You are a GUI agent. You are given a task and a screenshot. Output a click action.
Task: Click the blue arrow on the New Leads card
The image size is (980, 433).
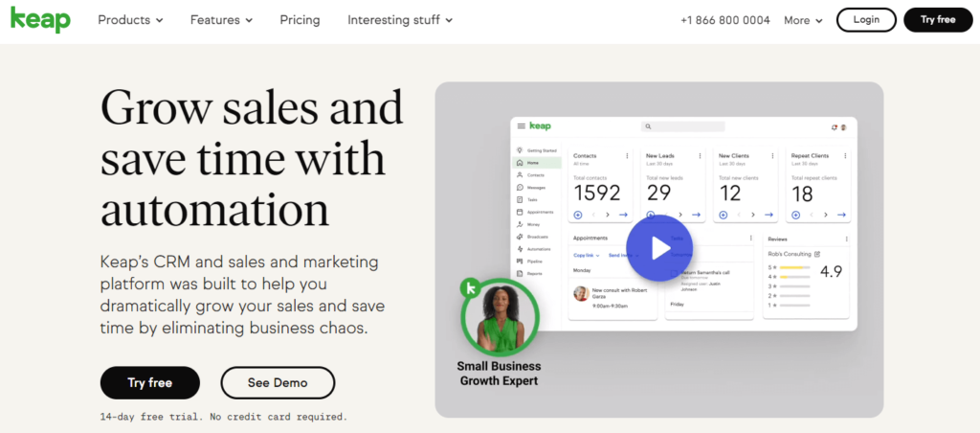697,215
